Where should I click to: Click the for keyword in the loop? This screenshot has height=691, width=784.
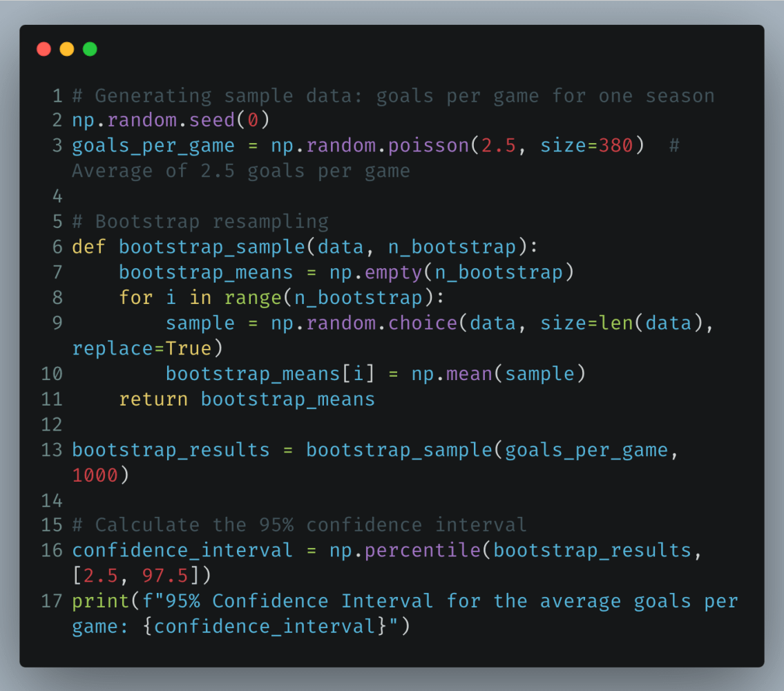tap(136, 297)
